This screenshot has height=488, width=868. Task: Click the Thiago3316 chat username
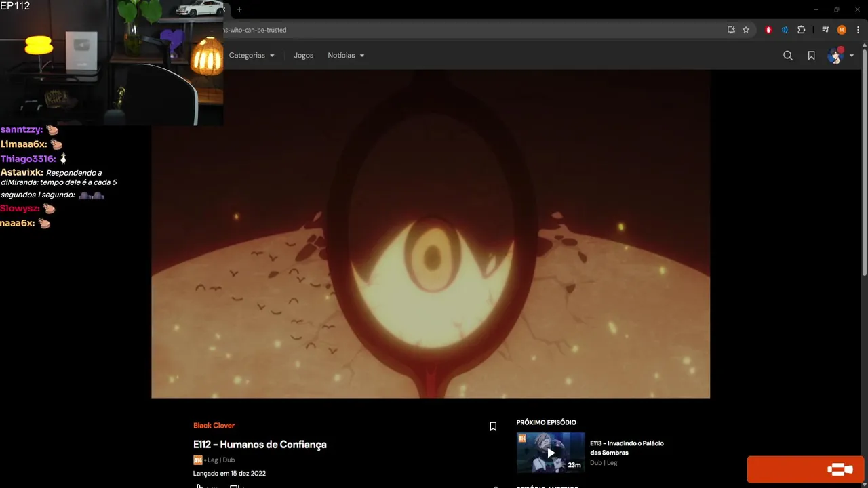click(28, 159)
